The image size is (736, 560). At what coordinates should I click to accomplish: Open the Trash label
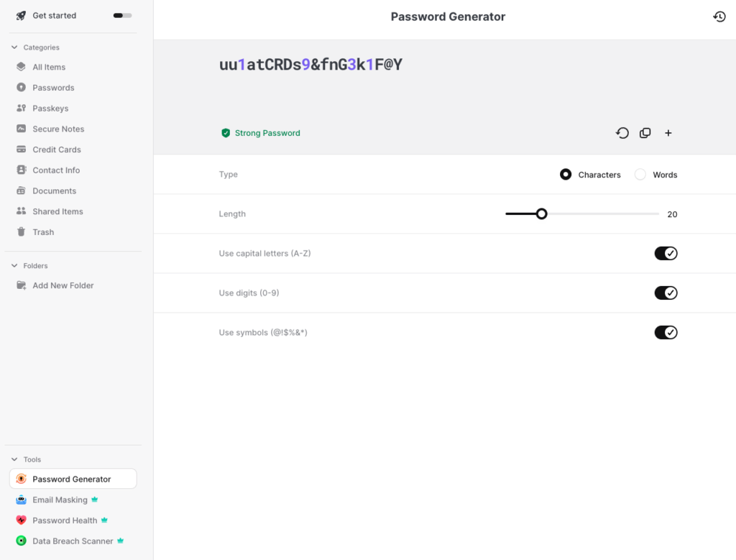43,232
